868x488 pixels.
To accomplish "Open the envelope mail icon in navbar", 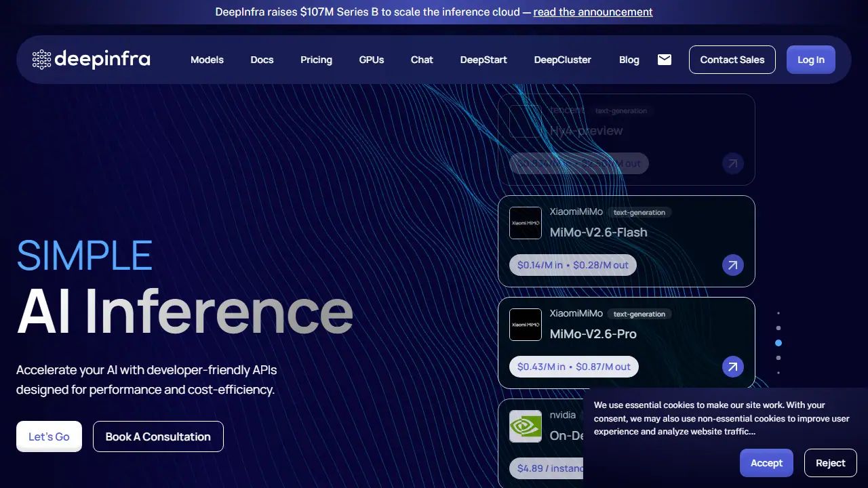I will (665, 60).
